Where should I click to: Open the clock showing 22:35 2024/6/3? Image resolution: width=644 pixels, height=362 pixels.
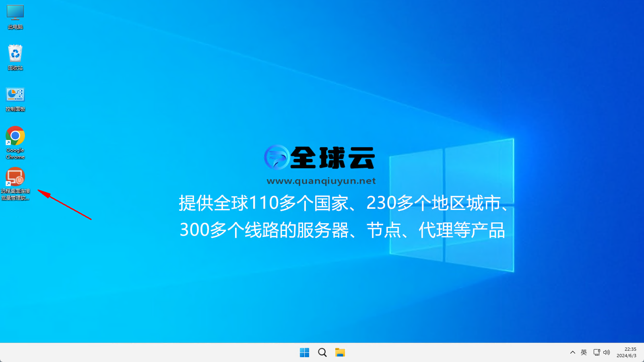click(x=627, y=352)
